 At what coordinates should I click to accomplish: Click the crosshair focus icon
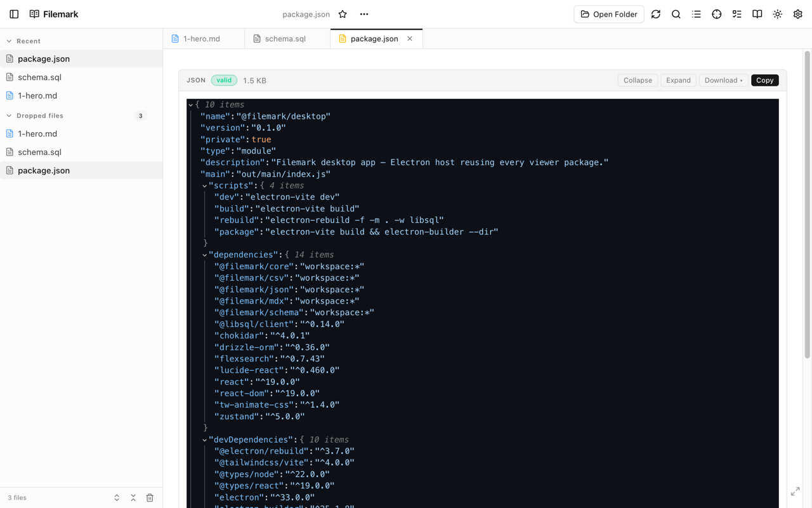click(x=717, y=14)
